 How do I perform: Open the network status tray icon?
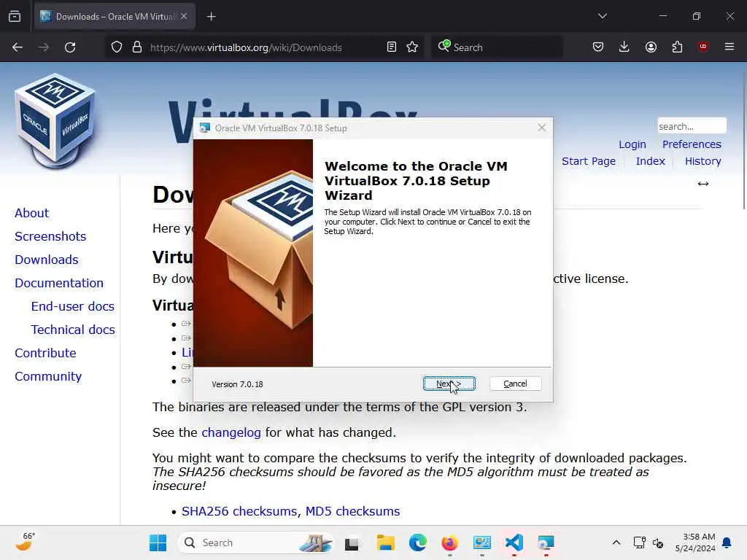[x=639, y=542]
